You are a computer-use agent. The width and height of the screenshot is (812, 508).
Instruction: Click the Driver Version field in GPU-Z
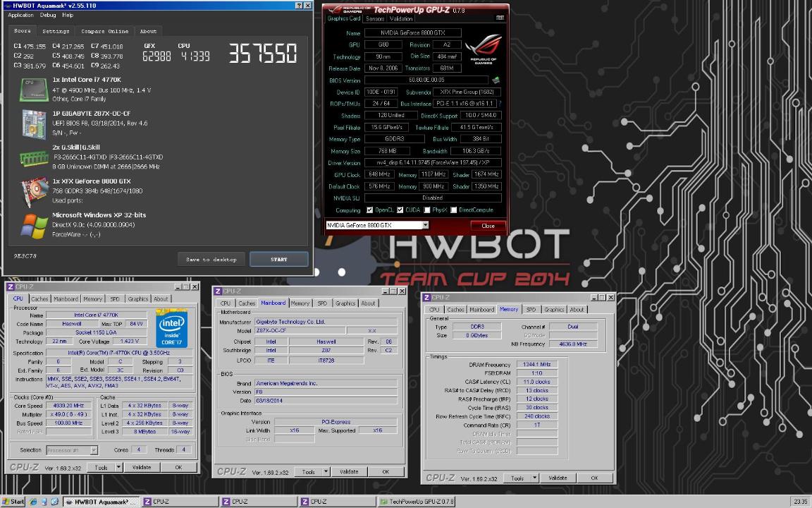(432, 163)
